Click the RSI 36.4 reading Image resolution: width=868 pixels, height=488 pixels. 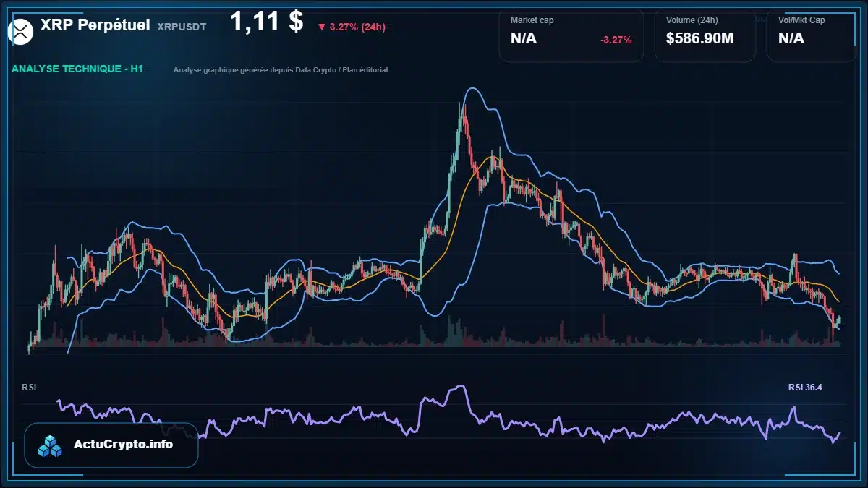pyautogui.click(x=805, y=388)
